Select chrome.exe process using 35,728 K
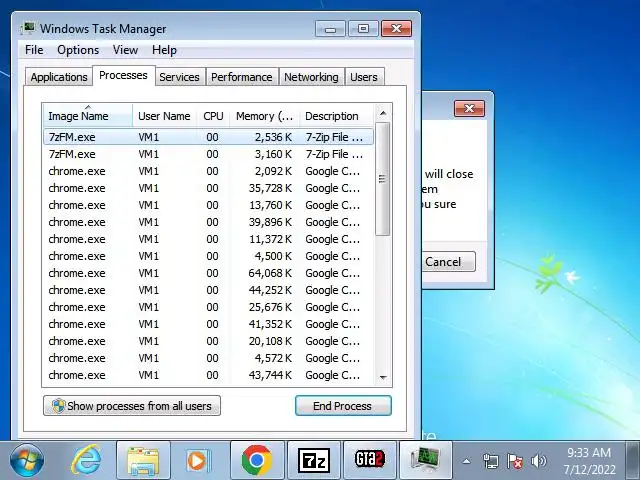The image size is (640, 480). 208,188
